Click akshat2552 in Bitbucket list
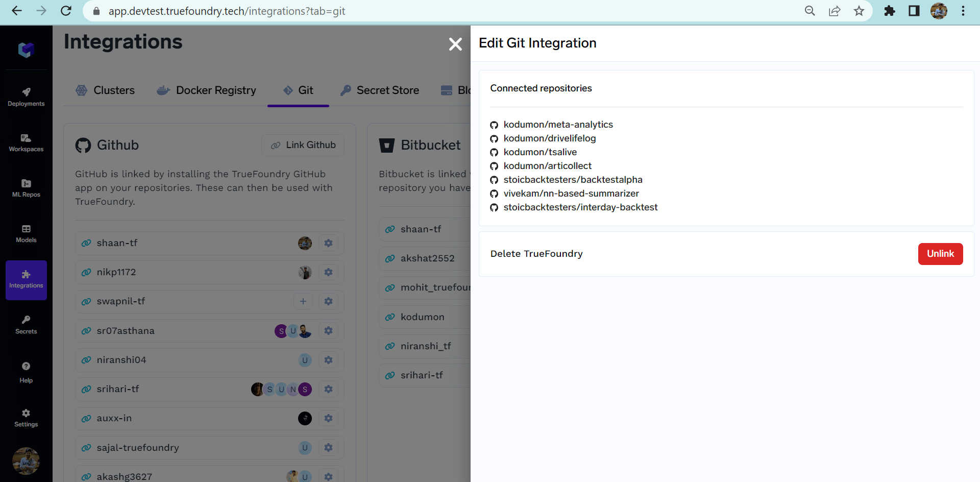 click(x=427, y=258)
